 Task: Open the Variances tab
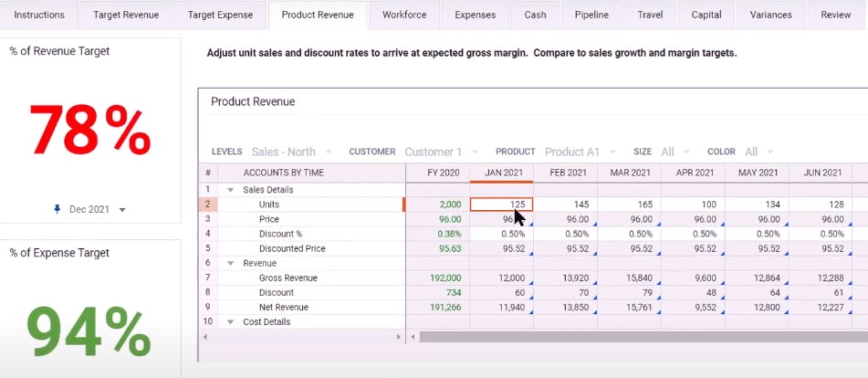point(771,15)
